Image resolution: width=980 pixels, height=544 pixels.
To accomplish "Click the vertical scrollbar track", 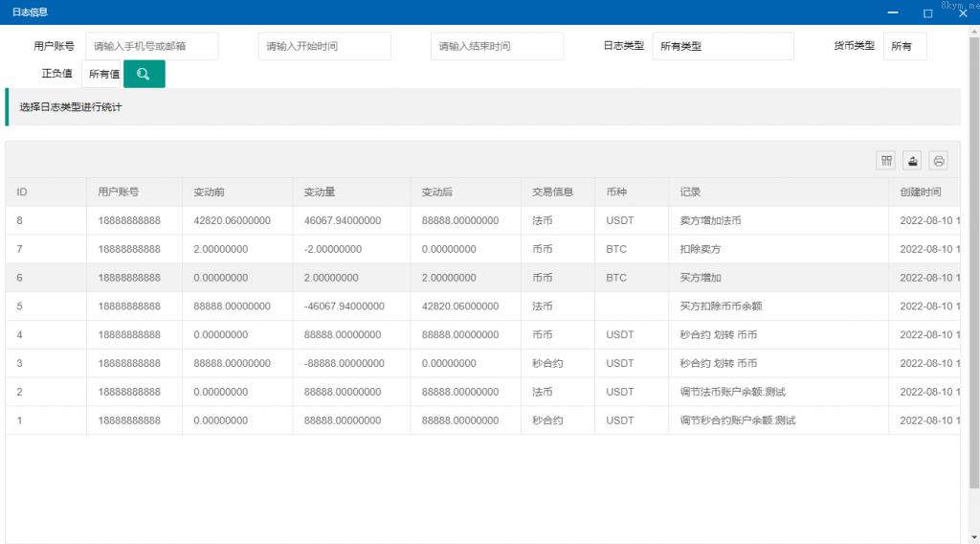I will click(x=973, y=383).
